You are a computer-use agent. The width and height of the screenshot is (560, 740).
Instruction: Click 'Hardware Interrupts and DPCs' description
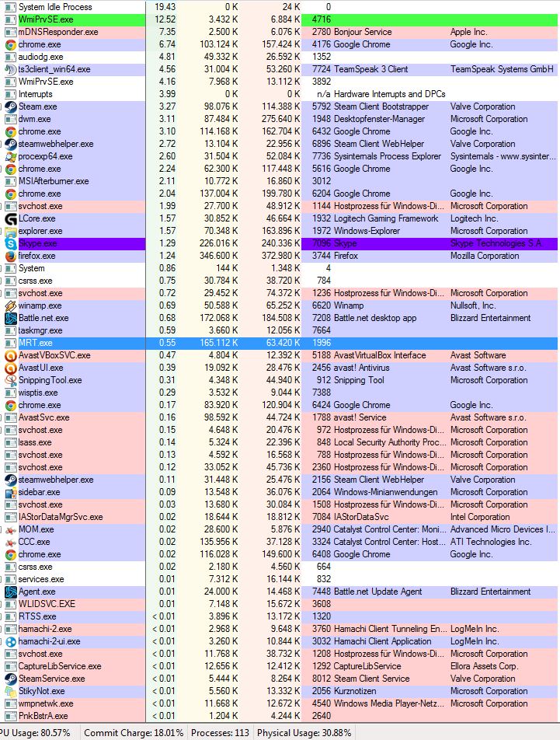(x=389, y=94)
